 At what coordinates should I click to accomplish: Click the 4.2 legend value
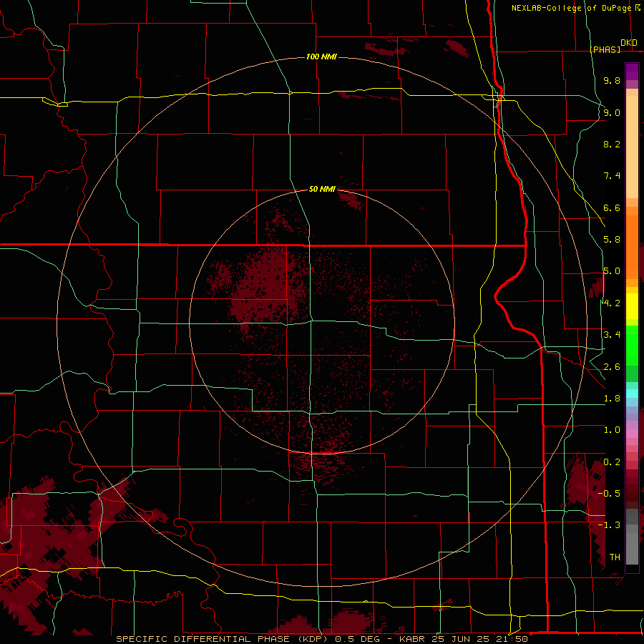612,303
